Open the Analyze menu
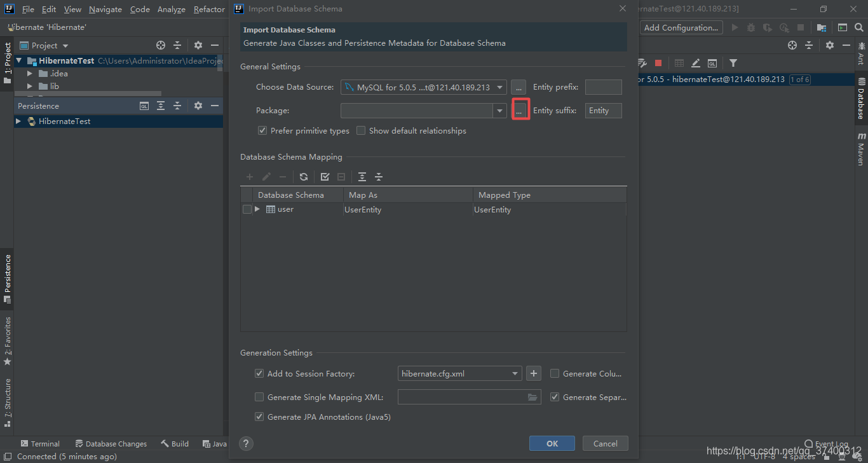This screenshot has width=868, height=463. tap(172, 9)
